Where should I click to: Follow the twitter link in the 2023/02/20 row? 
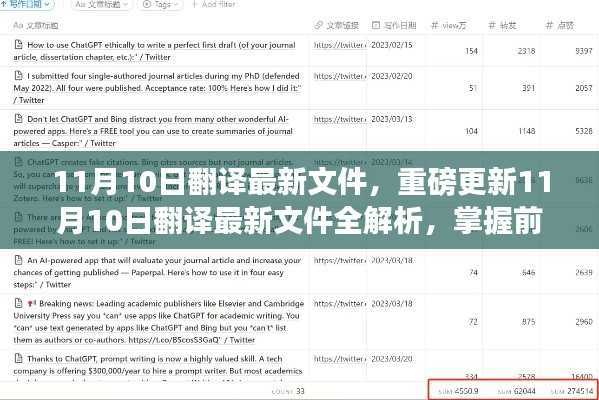click(x=340, y=76)
